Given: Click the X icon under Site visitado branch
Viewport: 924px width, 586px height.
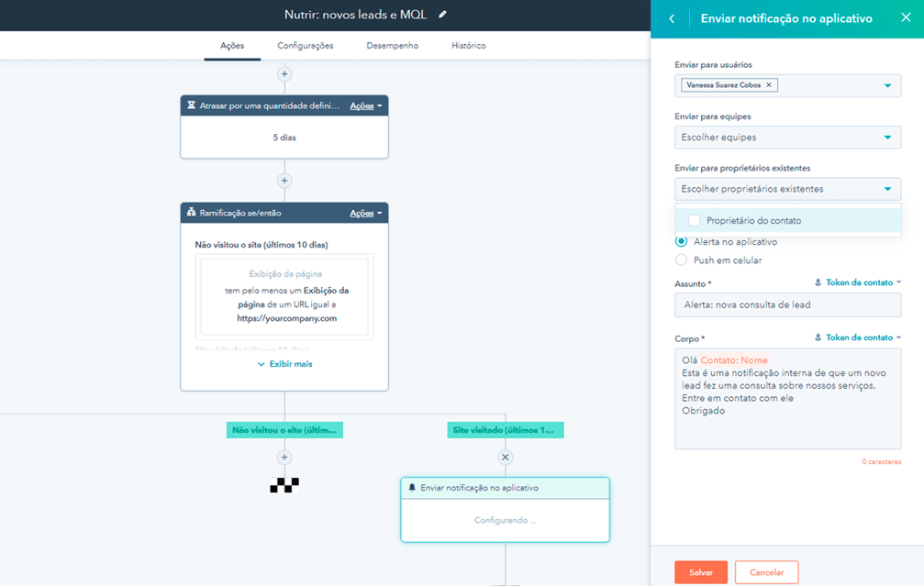Looking at the screenshot, I should (x=505, y=457).
